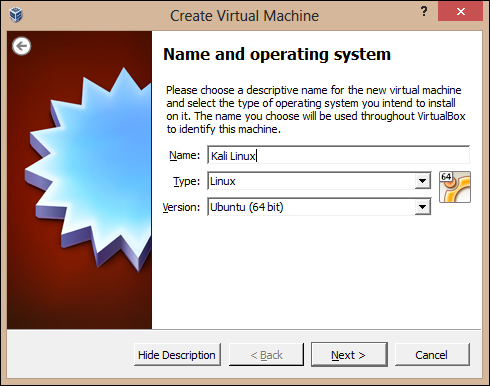Proceed with the Next button
The width and height of the screenshot is (490, 386).
pos(349,355)
